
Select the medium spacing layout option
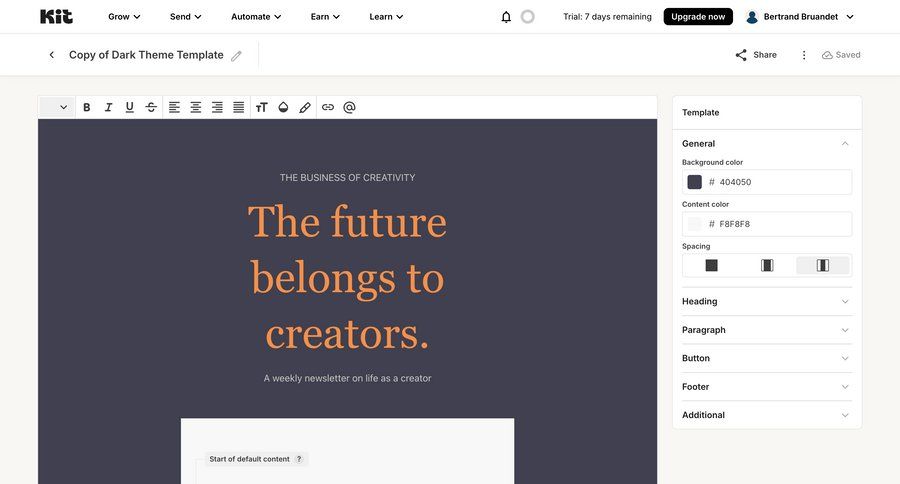pos(767,265)
